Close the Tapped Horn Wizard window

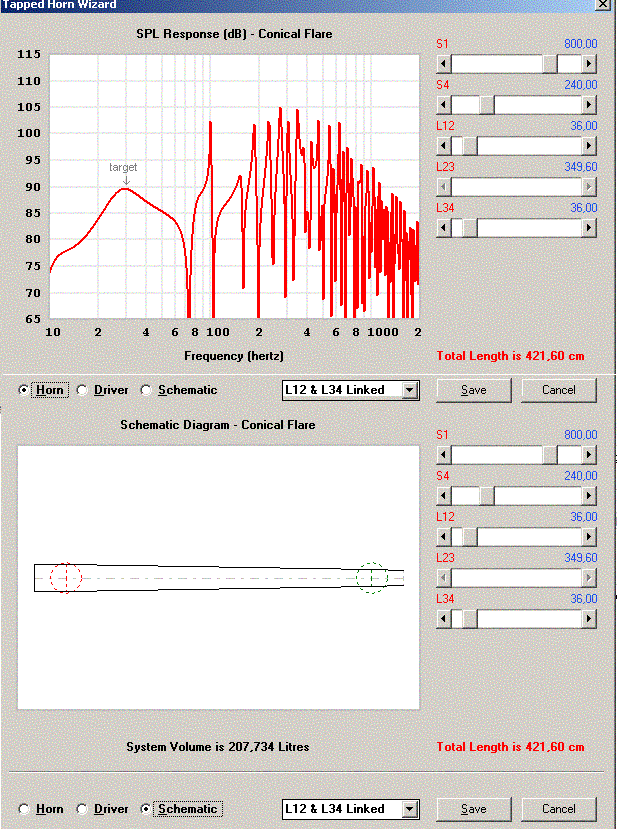(602, 4)
